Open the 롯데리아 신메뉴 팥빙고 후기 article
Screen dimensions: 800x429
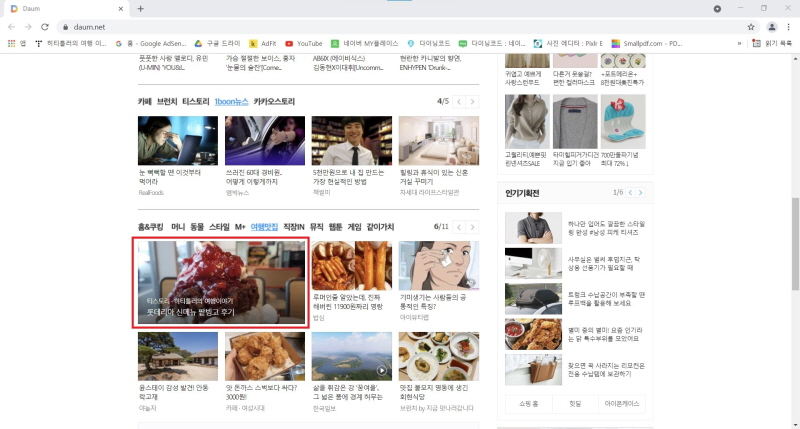pos(221,283)
